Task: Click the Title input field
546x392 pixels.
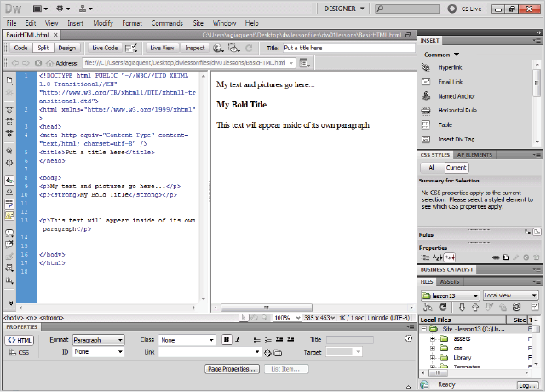Action: [x=349, y=48]
